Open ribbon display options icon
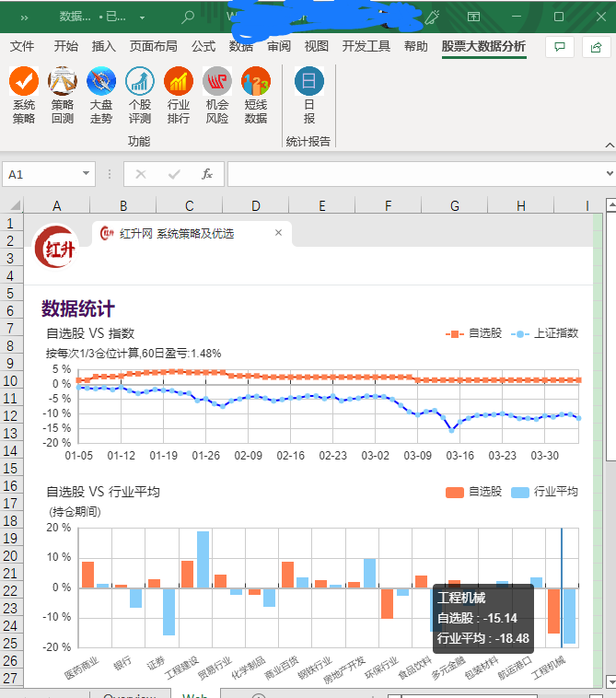The height and width of the screenshot is (698, 616). click(x=473, y=17)
